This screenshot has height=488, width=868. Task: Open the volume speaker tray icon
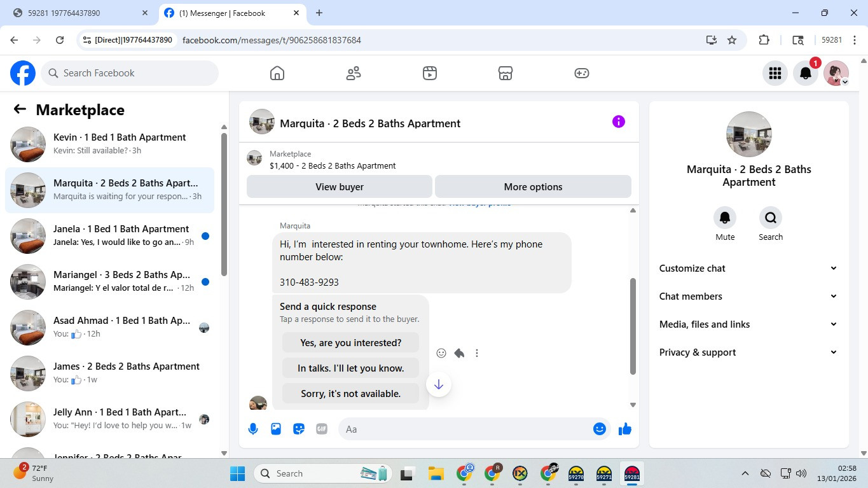coord(801,474)
